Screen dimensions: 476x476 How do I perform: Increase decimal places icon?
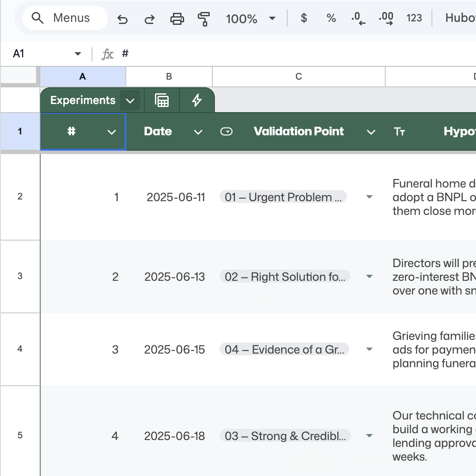pyautogui.click(x=386, y=18)
